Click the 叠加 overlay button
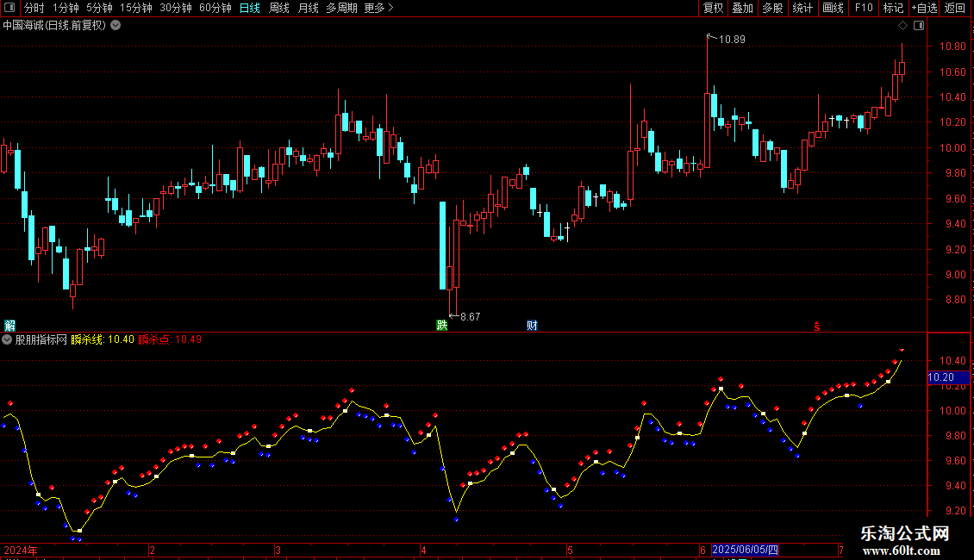 pos(742,8)
